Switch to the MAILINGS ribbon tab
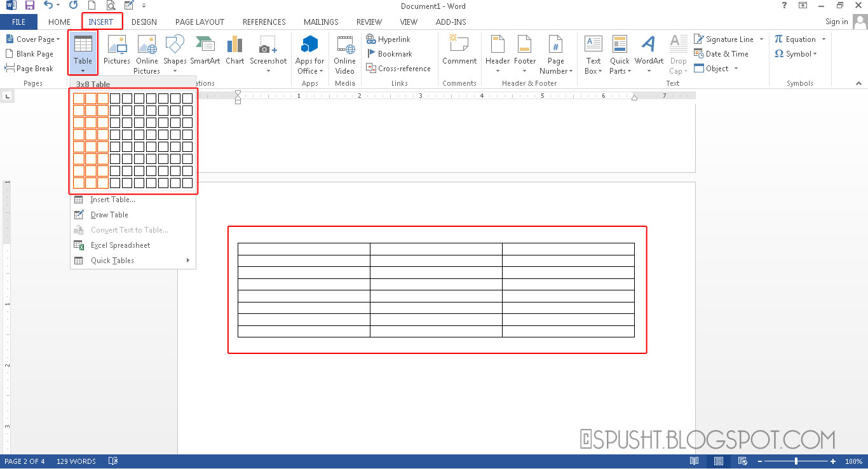The image size is (868, 469). [x=321, y=21]
